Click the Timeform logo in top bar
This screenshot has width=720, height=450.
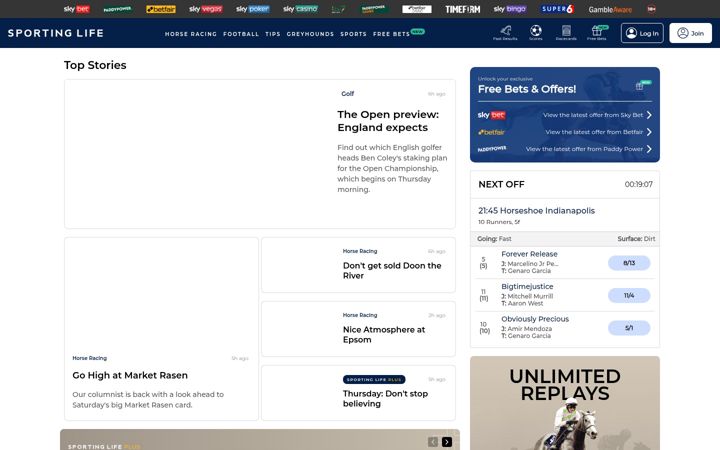click(x=462, y=9)
